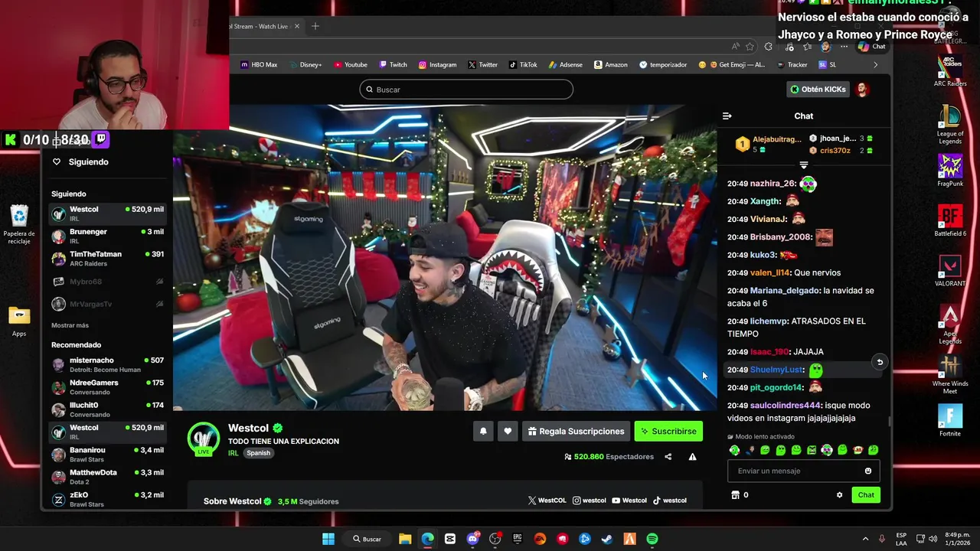The image size is (980, 551).
Task: Open the Edge Copilot Chat button
Action: (x=872, y=47)
